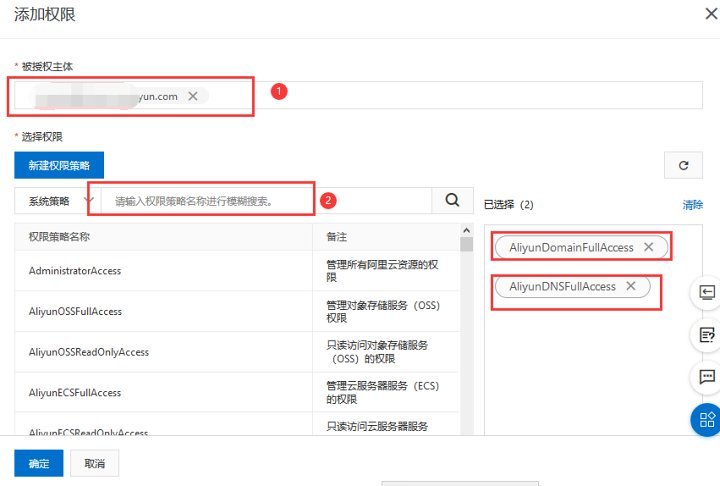
Task: Click the note 管理对象存储服务 (OSS) 权限
Action: [383, 311]
